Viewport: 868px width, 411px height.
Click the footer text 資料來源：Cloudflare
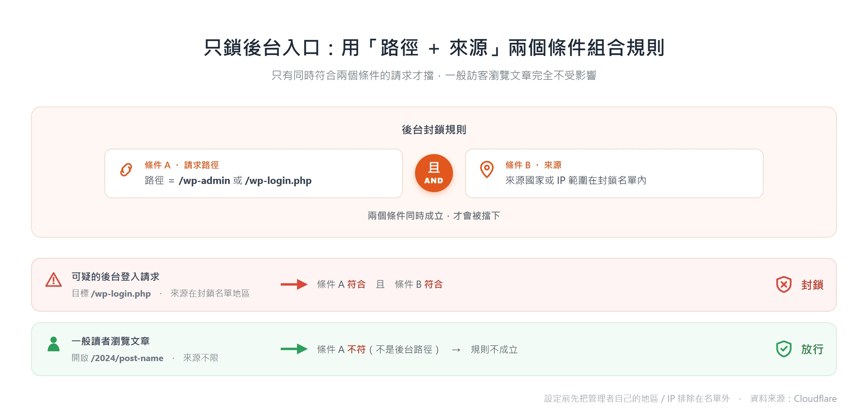pyautogui.click(x=793, y=398)
